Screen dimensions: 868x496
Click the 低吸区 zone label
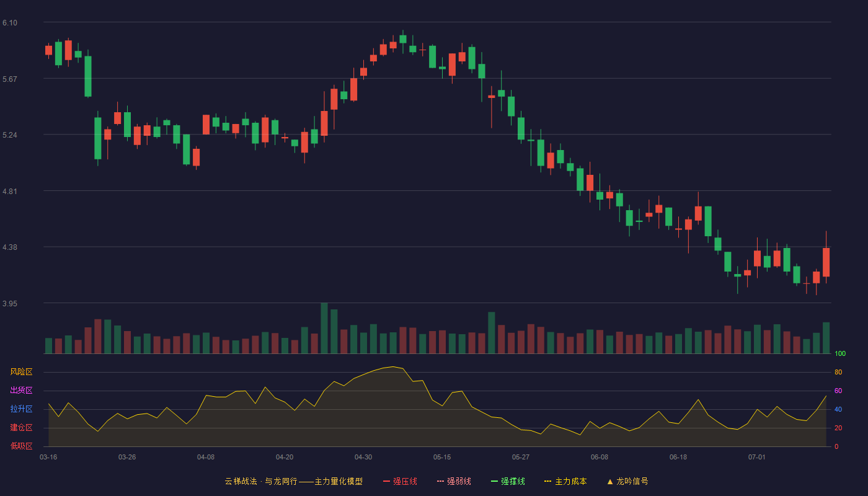(x=21, y=446)
